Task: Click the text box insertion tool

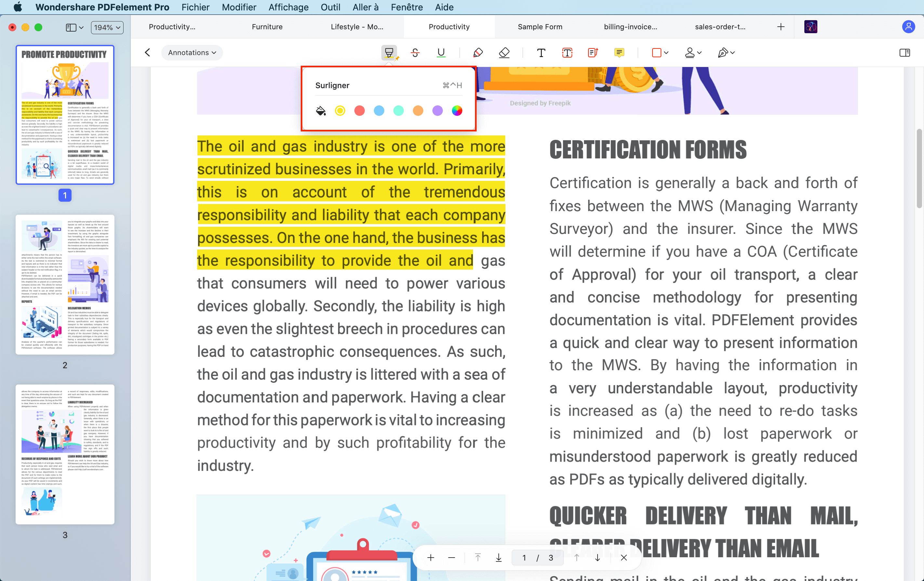Action: click(x=567, y=52)
